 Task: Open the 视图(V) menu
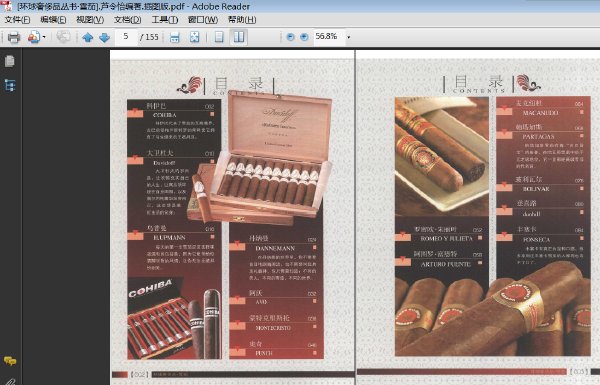click(x=90, y=20)
